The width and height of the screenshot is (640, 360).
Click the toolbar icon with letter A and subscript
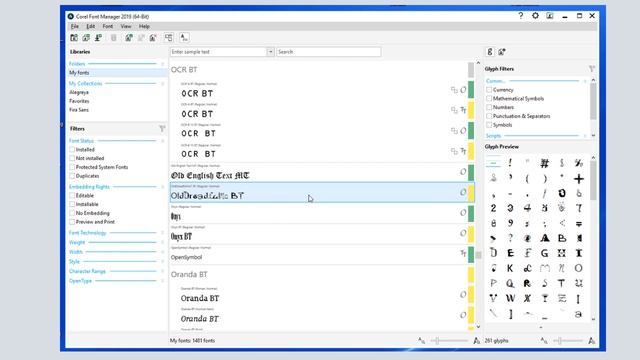click(x=184, y=38)
